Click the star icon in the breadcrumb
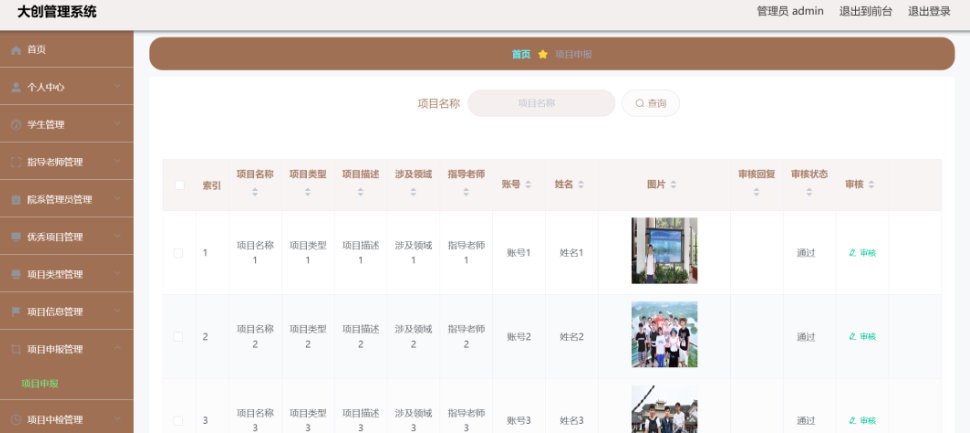Screen dimensions: 970x433 pos(543,54)
